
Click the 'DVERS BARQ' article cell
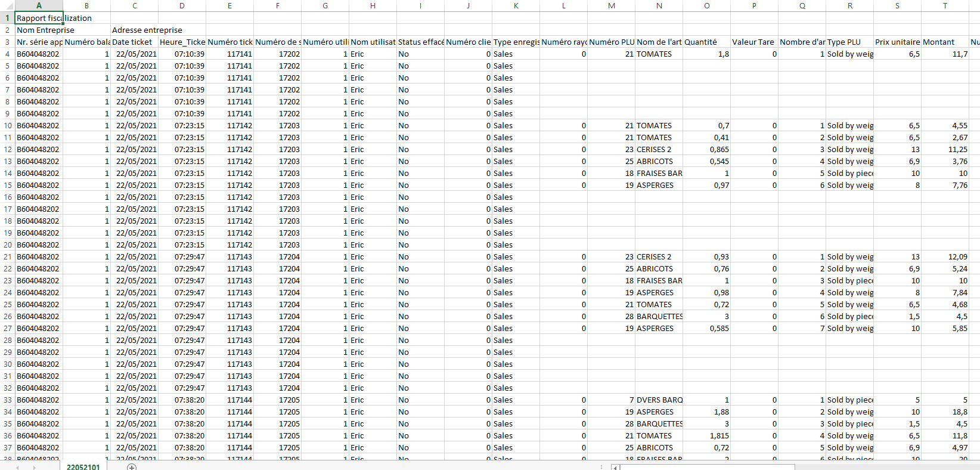click(659, 400)
